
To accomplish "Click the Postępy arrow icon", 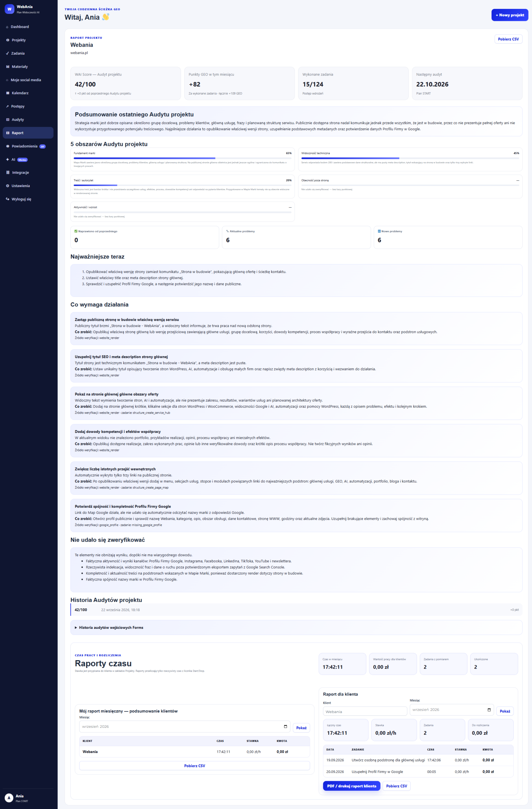I will (x=8, y=106).
